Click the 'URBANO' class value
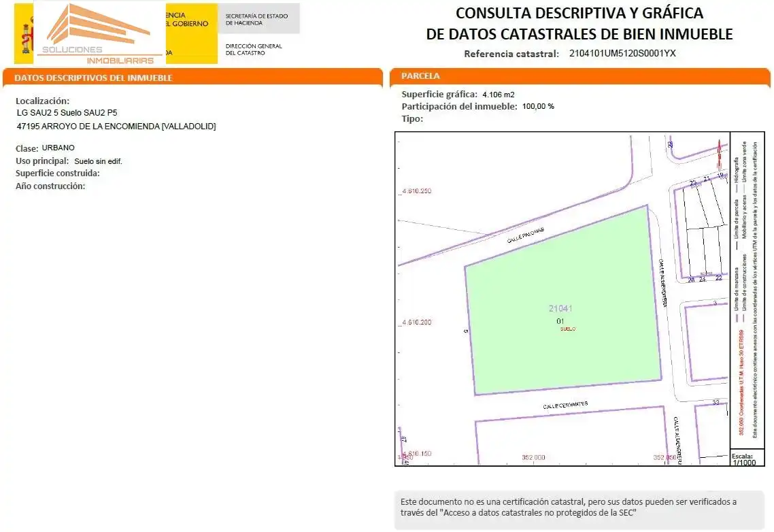The width and height of the screenshot is (774, 532). click(x=58, y=148)
